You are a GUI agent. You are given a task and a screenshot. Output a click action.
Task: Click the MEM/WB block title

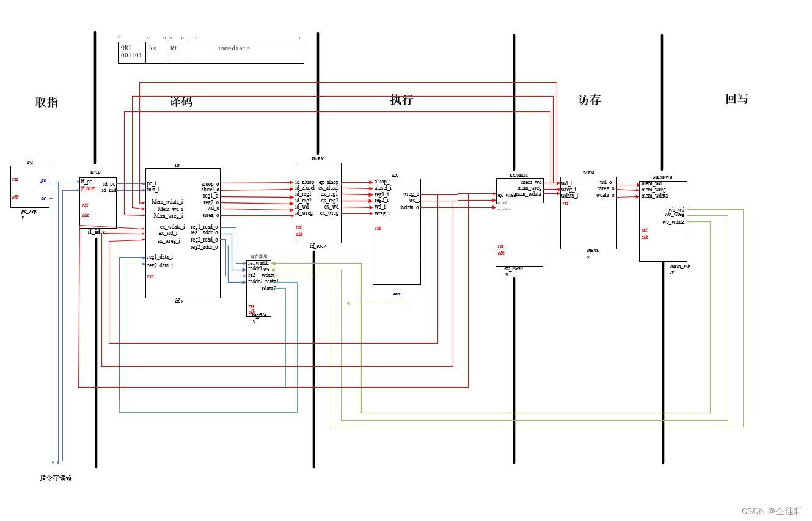(x=662, y=177)
